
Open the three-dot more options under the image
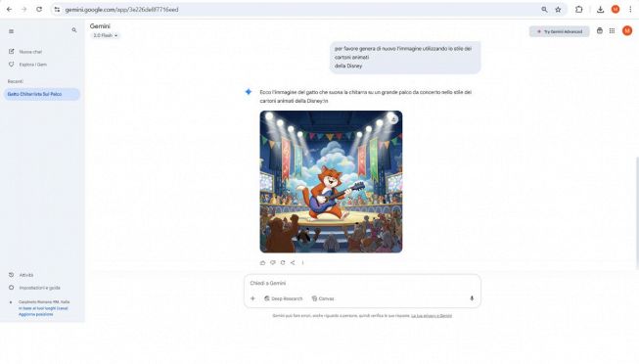coord(302,263)
